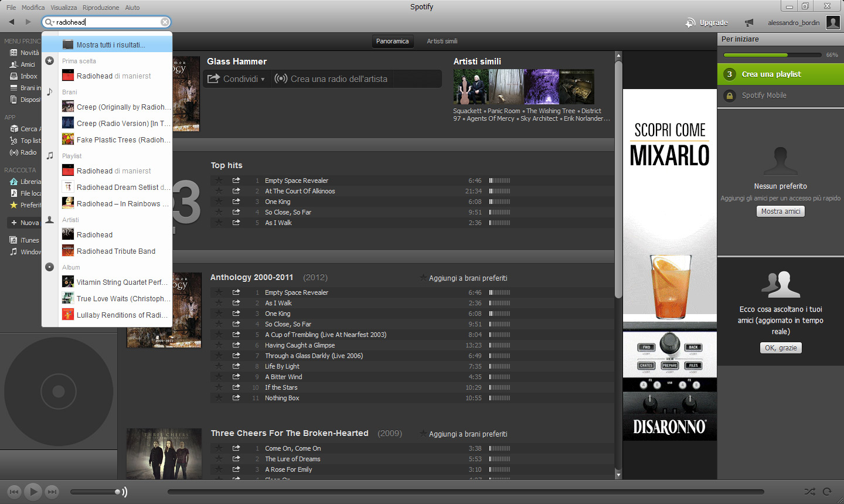Open Inbox in sidebar

tap(23, 76)
